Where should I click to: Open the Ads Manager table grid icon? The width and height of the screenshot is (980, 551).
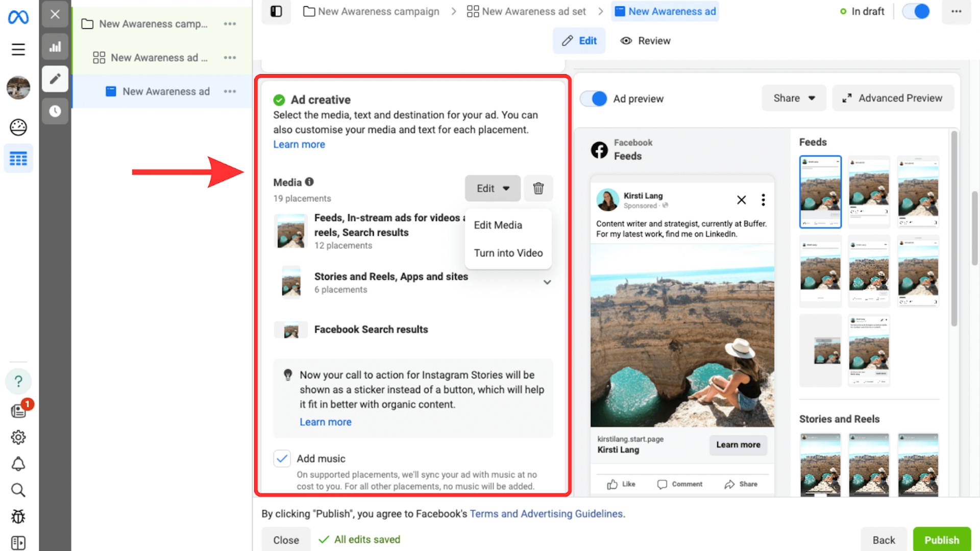click(x=18, y=159)
